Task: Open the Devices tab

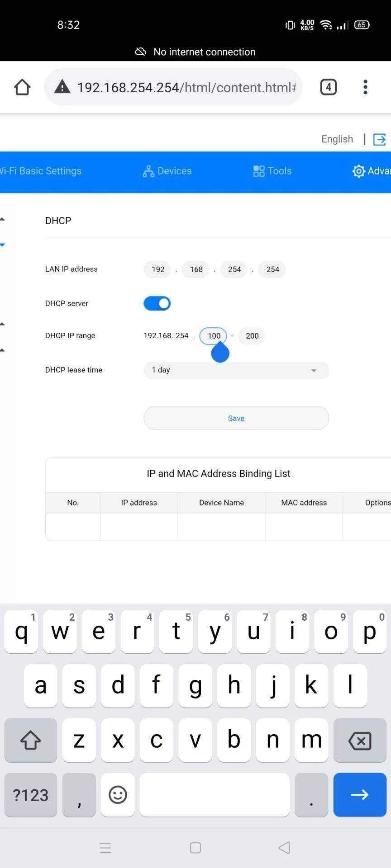Action: click(167, 171)
